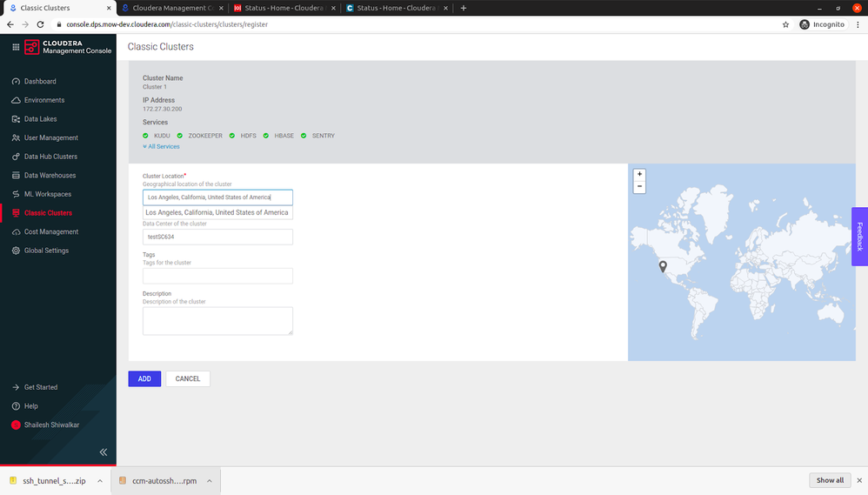Click the Tags input field
This screenshot has width=868, height=495.
[x=217, y=276]
